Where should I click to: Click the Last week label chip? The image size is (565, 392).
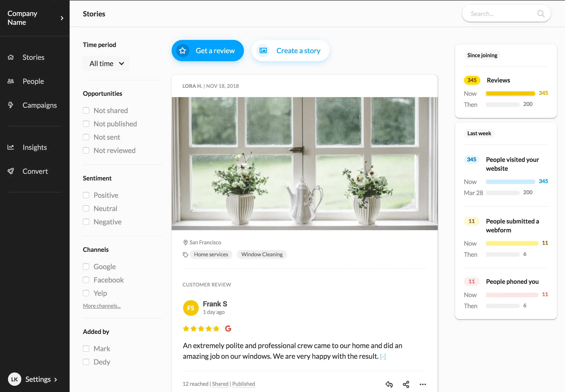[479, 134]
